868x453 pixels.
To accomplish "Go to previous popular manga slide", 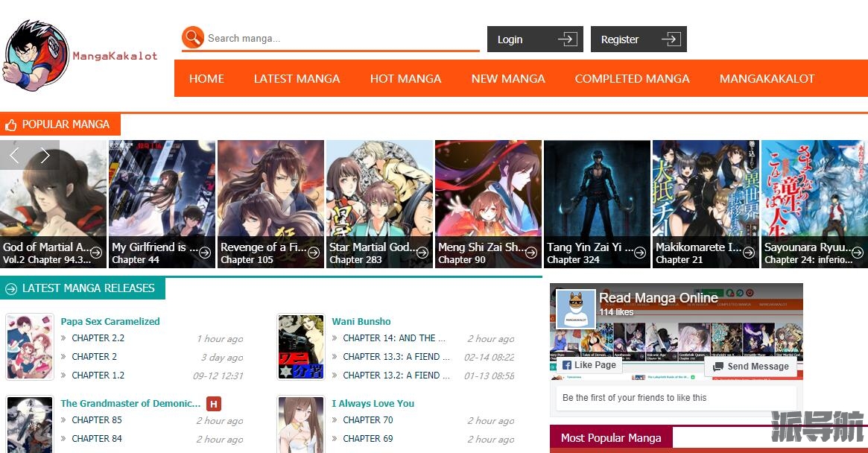I will (x=14, y=156).
